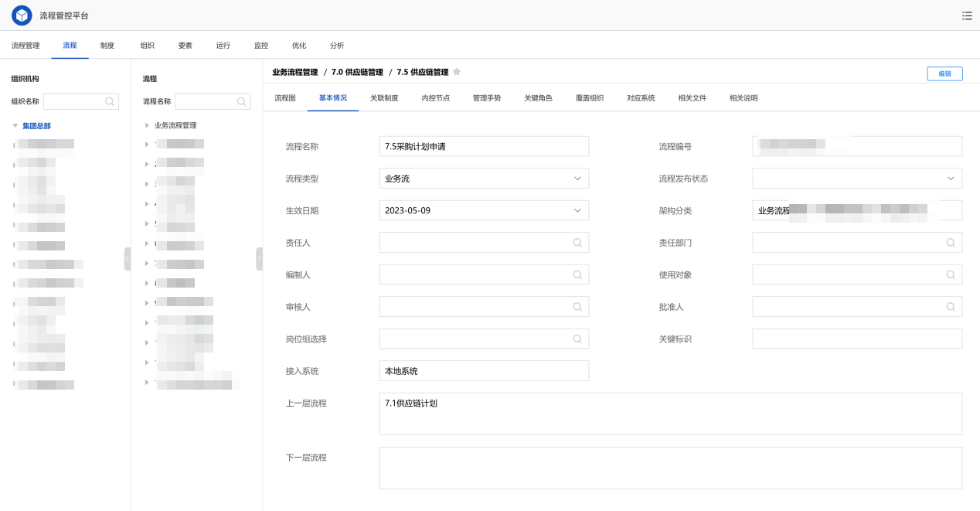Switch to the 覆盖组织 tab
This screenshot has height=511, width=980.
[x=590, y=98]
